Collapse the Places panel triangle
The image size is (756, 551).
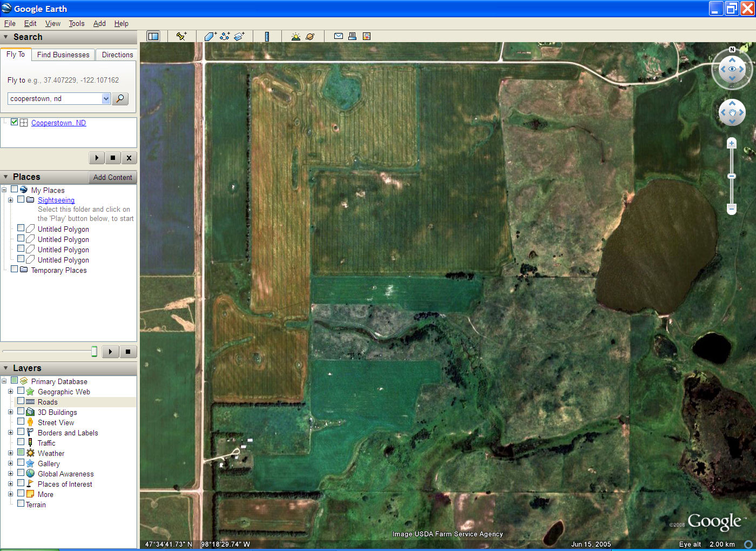tap(6, 177)
